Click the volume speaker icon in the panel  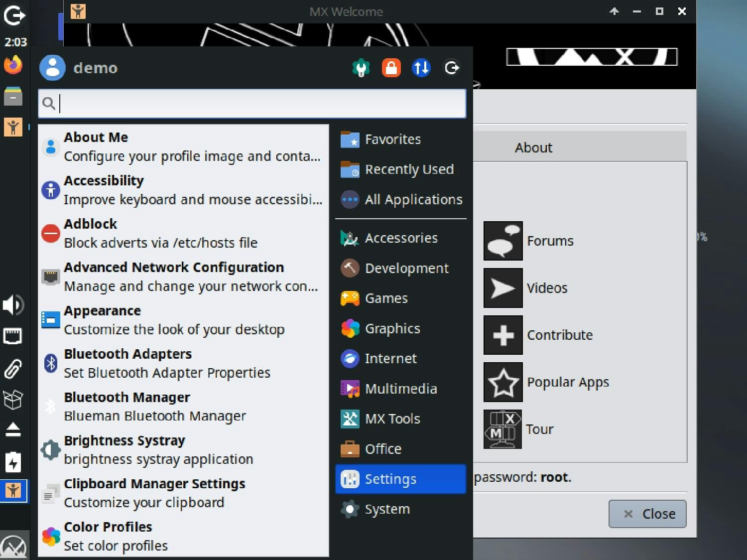tap(13, 305)
